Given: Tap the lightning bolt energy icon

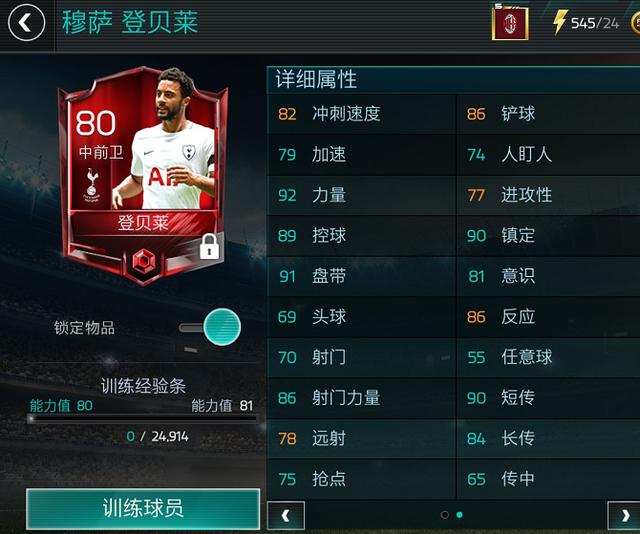Looking at the screenshot, I should 560,22.
